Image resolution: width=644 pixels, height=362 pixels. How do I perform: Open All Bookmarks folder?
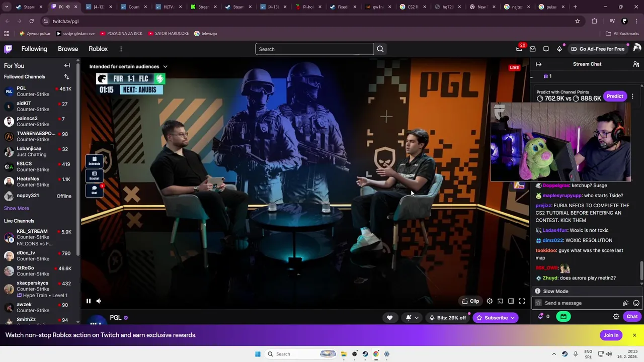tap(622, 33)
